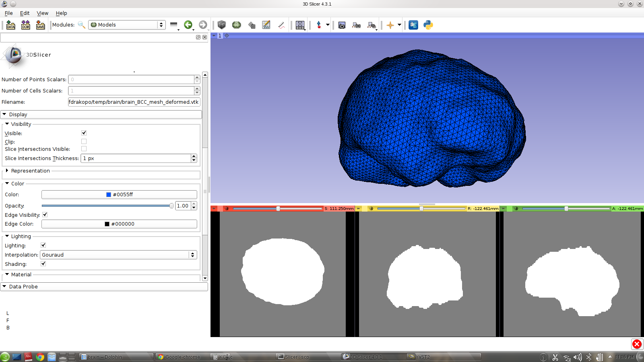Open the View menu
Screen dimensions: 644x362
point(42,13)
